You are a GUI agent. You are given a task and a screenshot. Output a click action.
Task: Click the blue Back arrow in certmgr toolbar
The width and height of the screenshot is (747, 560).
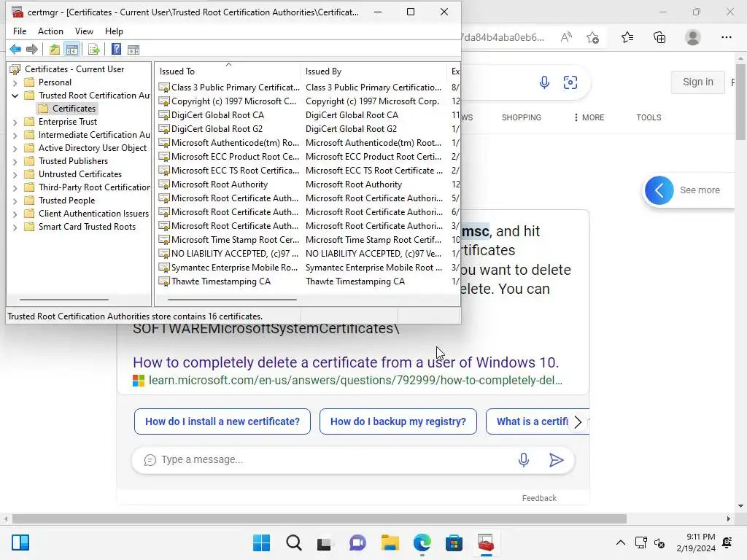point(15,49)
